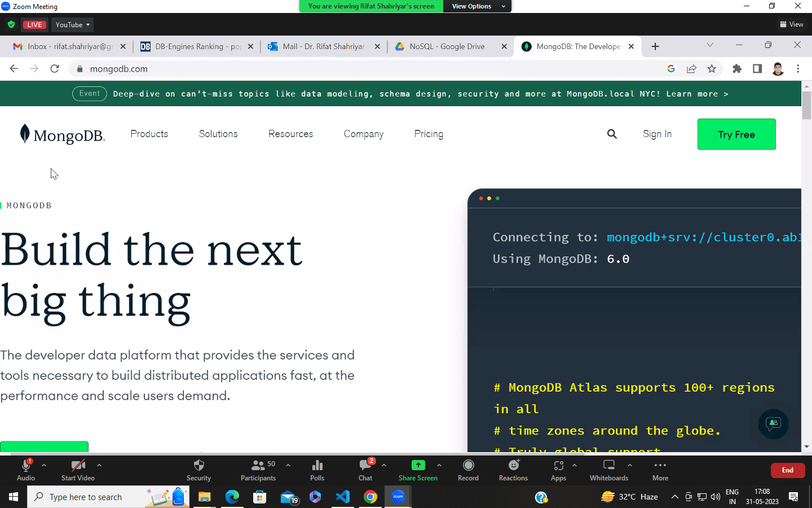Click the page vertical scrollbar thumb
This screenshot has width=812, height=508.
[x=806, y=105]
